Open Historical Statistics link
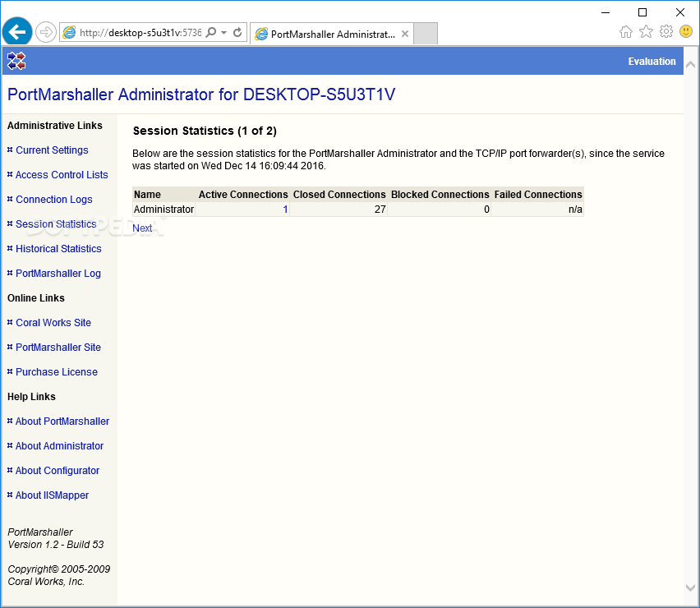The width and height of the screenshot is (700, 608). coord(58,249)
